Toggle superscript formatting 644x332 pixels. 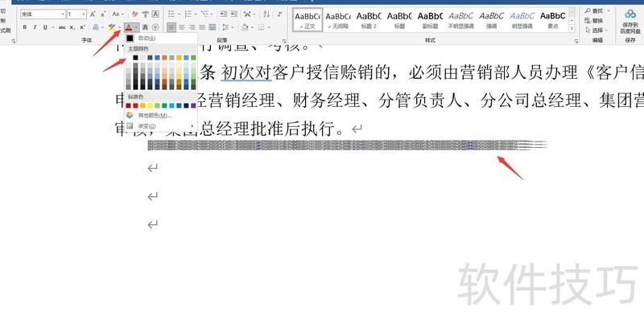coord(83,27)
